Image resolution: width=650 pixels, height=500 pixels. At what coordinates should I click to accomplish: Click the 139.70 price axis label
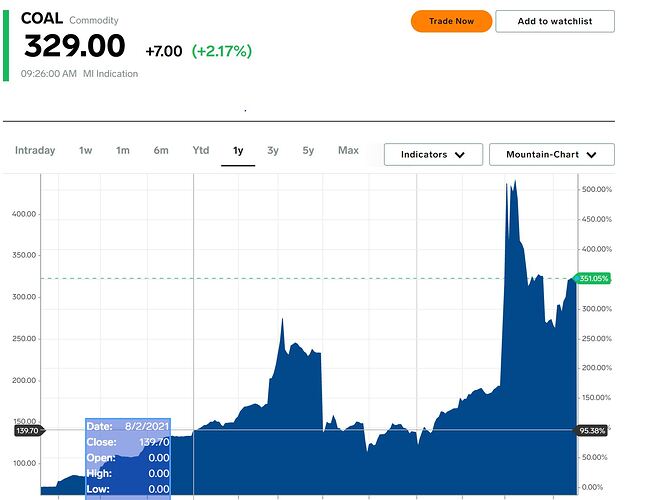point(26,430)
